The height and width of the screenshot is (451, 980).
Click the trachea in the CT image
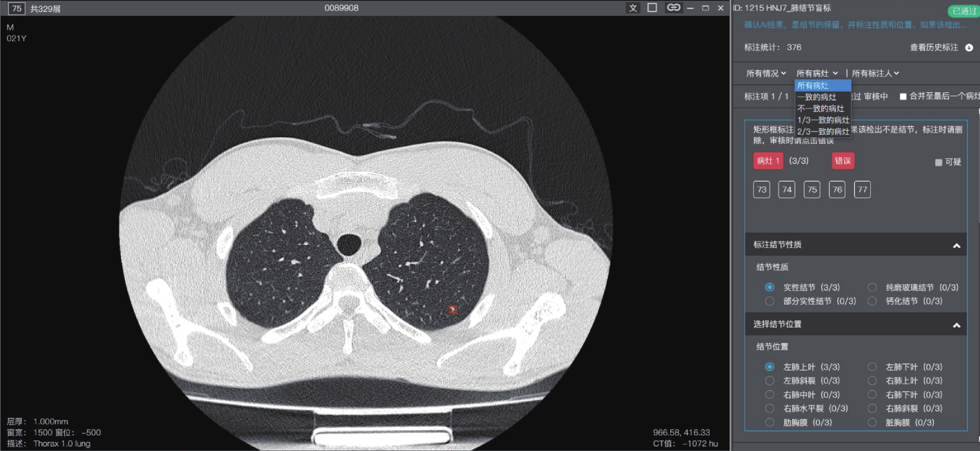(x=349, y=245)
